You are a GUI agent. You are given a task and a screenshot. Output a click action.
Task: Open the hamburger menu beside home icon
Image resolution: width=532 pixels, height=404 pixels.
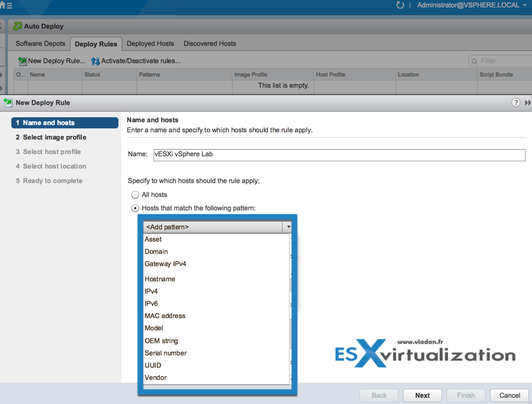[x=9, y=6]
